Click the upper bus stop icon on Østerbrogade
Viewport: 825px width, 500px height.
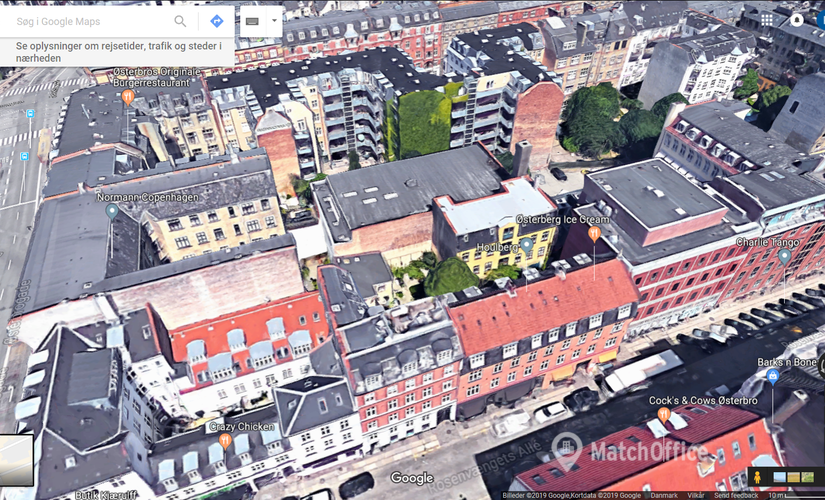tap(30, 114)
